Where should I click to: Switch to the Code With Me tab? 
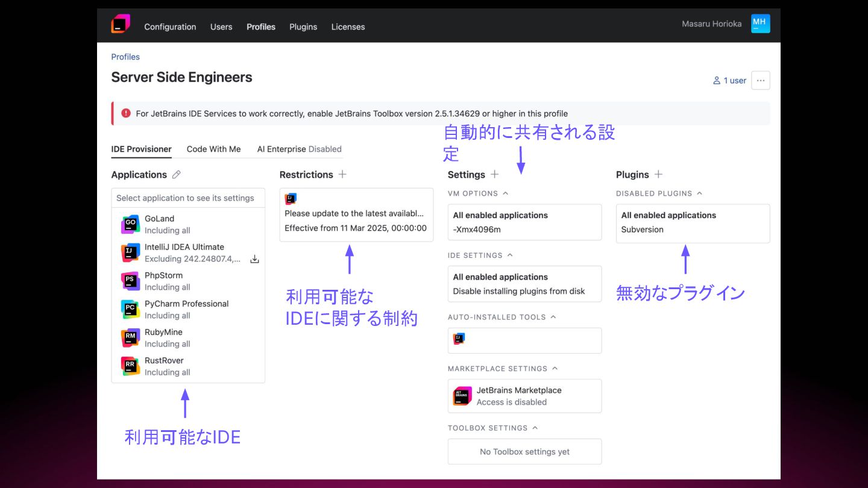(x=213, y=149)
